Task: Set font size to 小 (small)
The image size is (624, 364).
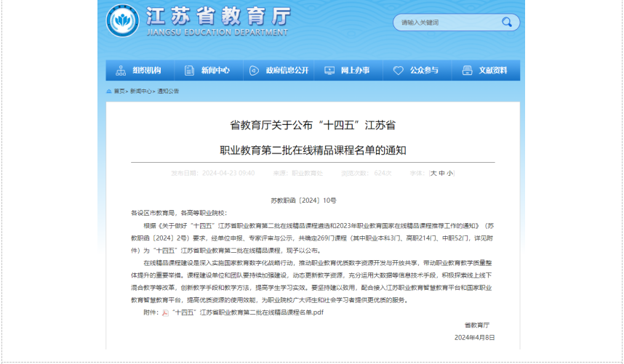Action: [450, 174]
